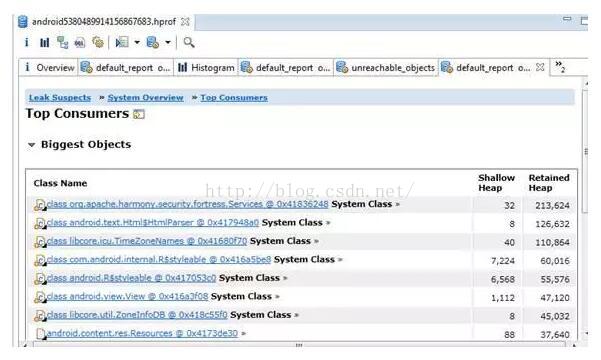
Task: Expand the Query Browser dropdown arrow
Action: (x=168, y=43)
